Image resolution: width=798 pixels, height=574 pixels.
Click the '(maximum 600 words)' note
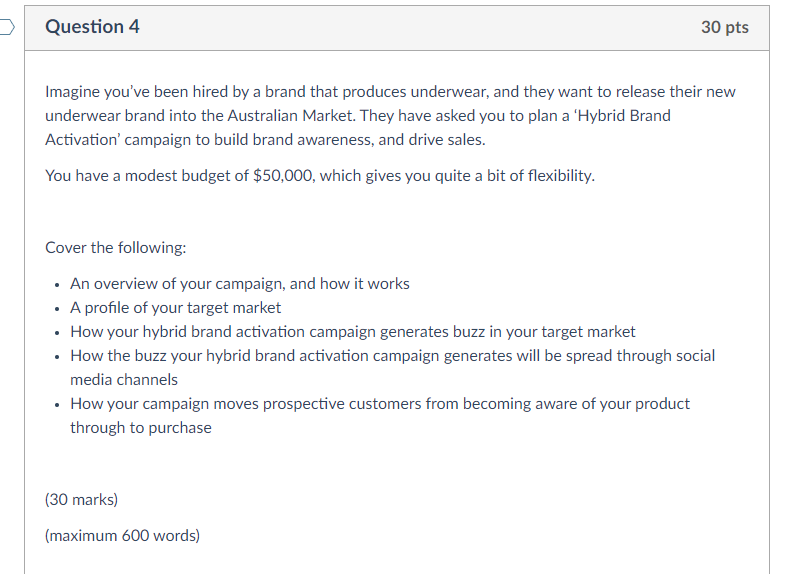tap(123, 535)
